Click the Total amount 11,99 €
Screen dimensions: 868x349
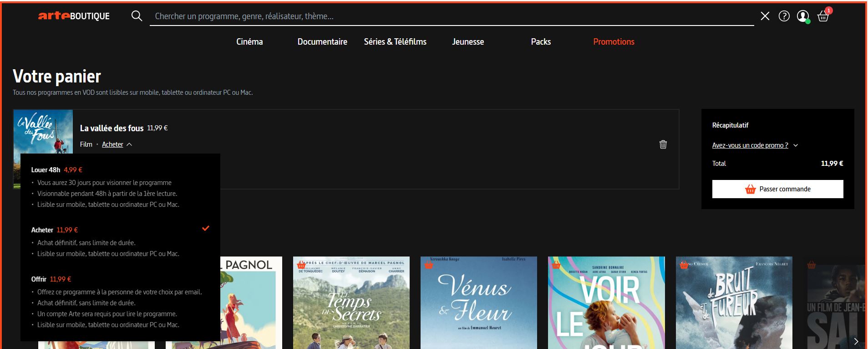(832, 164)
